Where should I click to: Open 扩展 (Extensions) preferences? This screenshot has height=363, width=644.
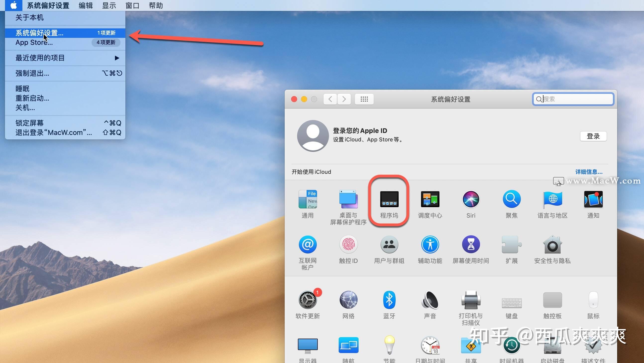pyautogui.click(x=512, y=244)
